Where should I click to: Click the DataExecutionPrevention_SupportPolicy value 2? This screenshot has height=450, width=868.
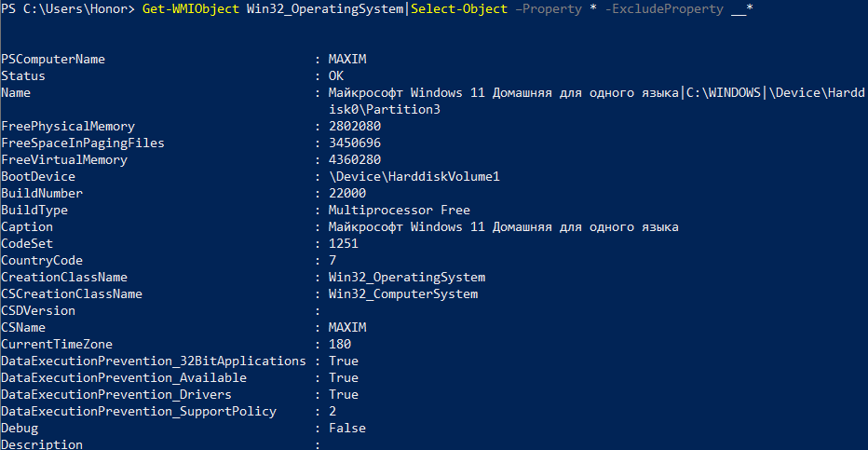pos(332,411)
